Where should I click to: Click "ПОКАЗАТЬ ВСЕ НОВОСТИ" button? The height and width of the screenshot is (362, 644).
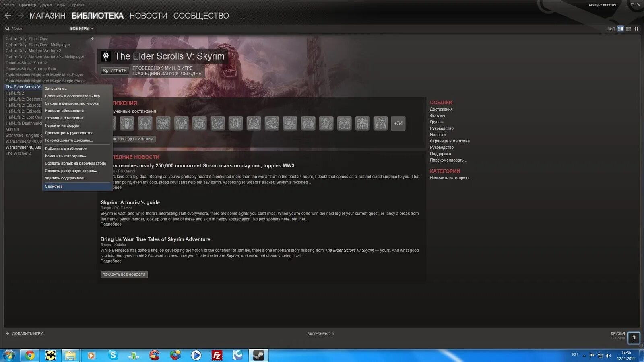tap(124, 274)
